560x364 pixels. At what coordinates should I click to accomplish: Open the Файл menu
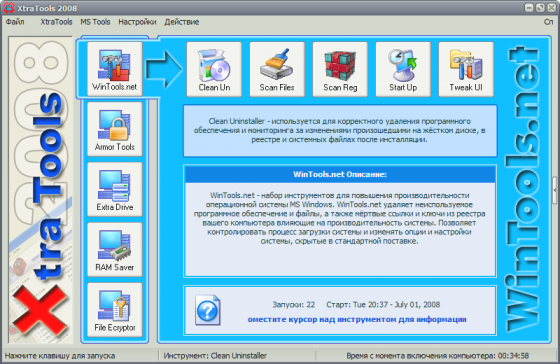coord(15,22)
